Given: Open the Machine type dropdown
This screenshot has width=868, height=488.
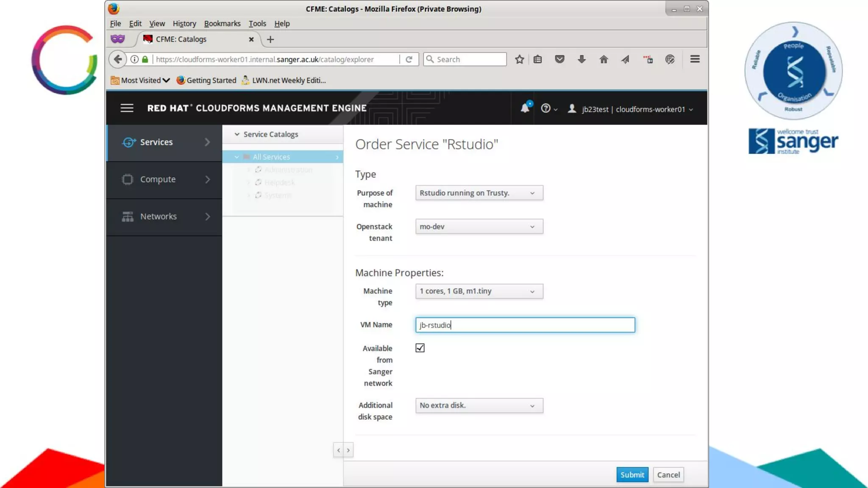Looking at the screenshot, I should (479, 291).
